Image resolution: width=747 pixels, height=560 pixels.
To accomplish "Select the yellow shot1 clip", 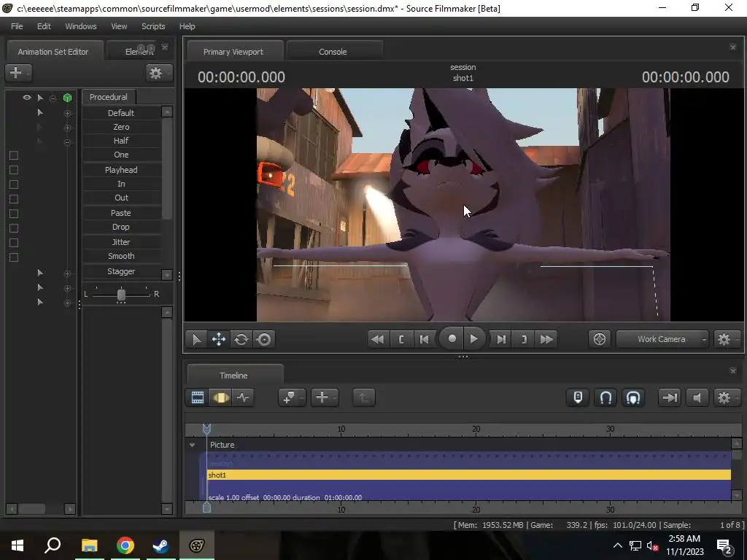I will pos(469,475).
